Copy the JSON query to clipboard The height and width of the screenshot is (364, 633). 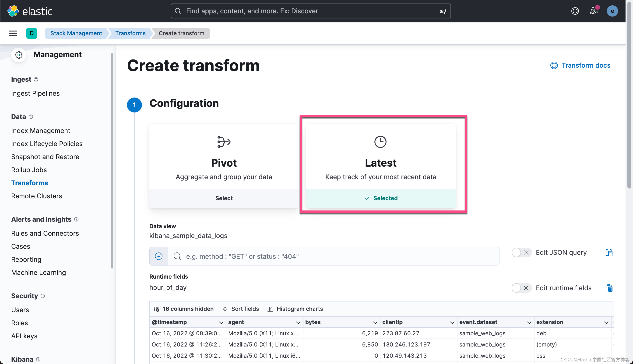(609, 252)
